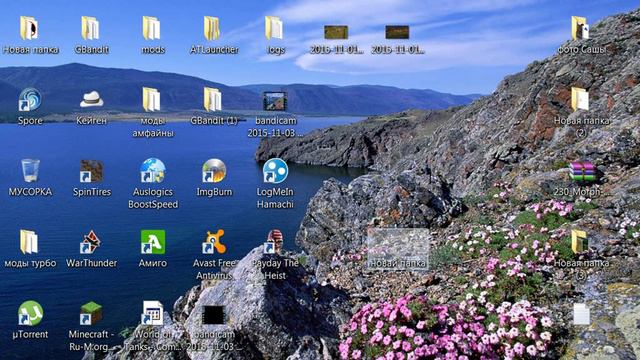Viewport: 640px width, 360px height.
Task: Launch WarThunder shortcut
Action: (x=91, y=242)
